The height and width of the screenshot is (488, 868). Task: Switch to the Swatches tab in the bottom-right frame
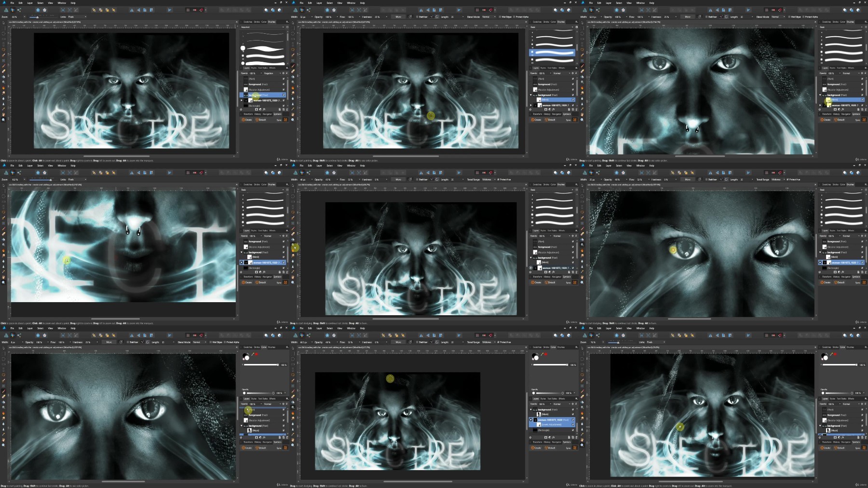[826, 347]
